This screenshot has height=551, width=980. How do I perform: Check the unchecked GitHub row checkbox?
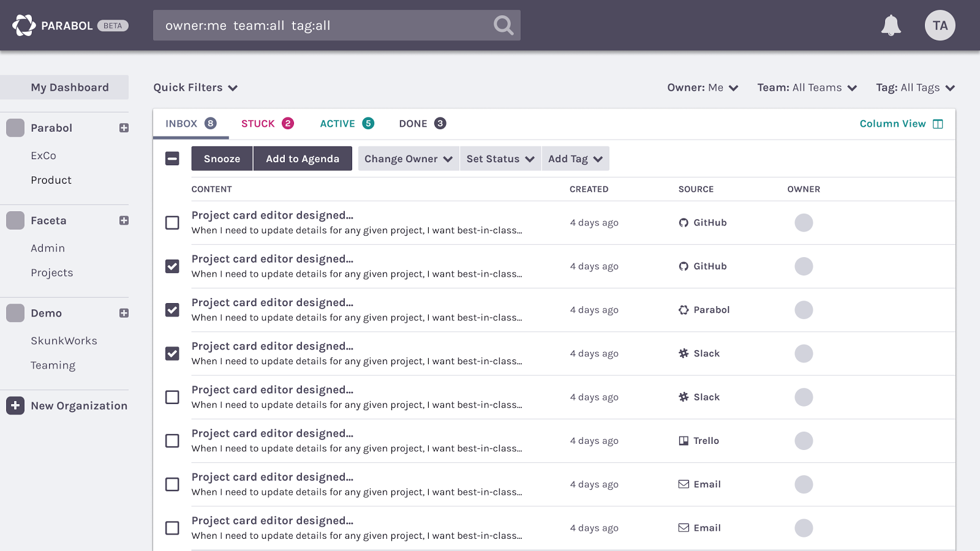click(x=172, y=223)
